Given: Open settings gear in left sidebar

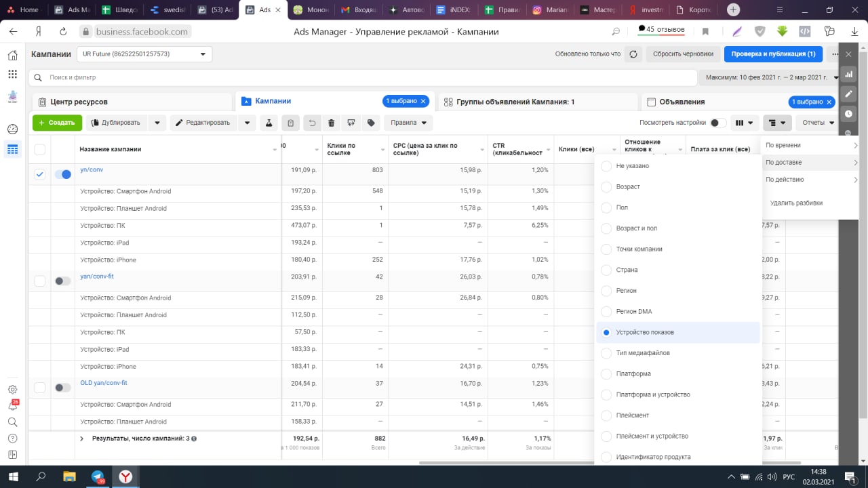Looking at the screenshot, I should point(12,389).
